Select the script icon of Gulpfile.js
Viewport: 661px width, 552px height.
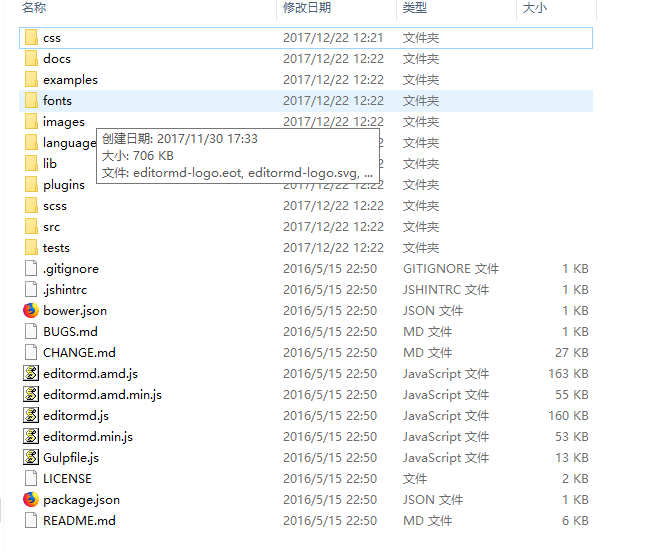click(31, 458)
